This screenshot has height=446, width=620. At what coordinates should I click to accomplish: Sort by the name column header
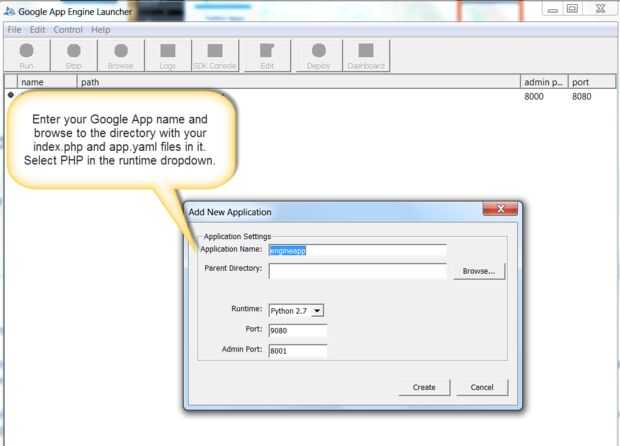(x=47, y=82)
